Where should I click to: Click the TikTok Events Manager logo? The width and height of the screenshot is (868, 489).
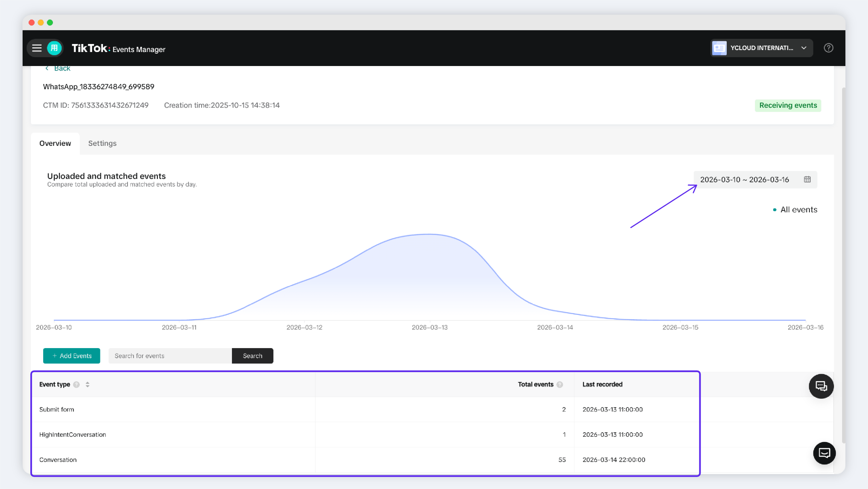click(x=119, y=49)
